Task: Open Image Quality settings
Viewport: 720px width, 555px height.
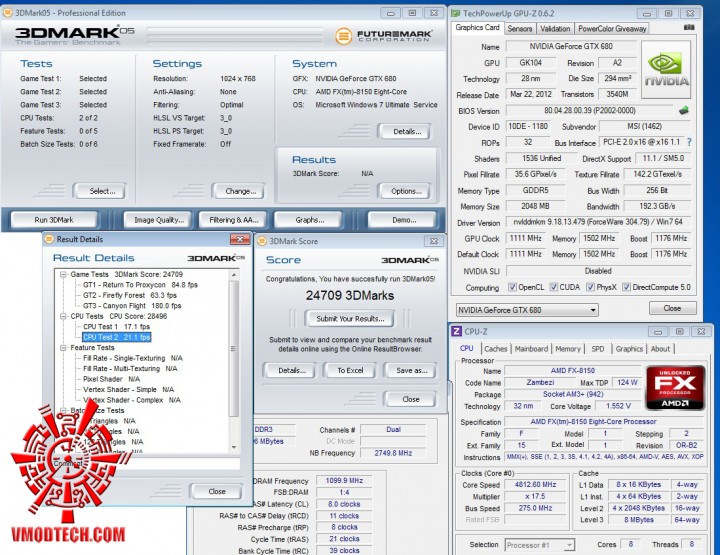Action: 159,220
